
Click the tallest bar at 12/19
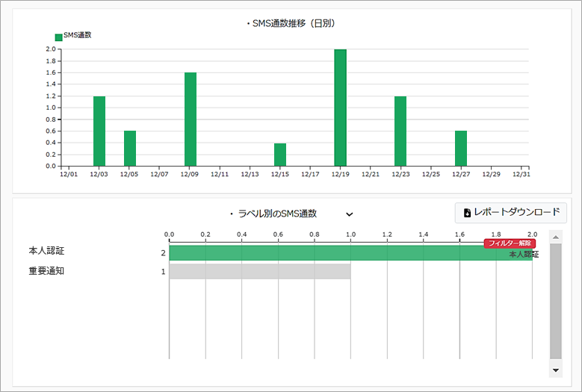pos(341,108)
